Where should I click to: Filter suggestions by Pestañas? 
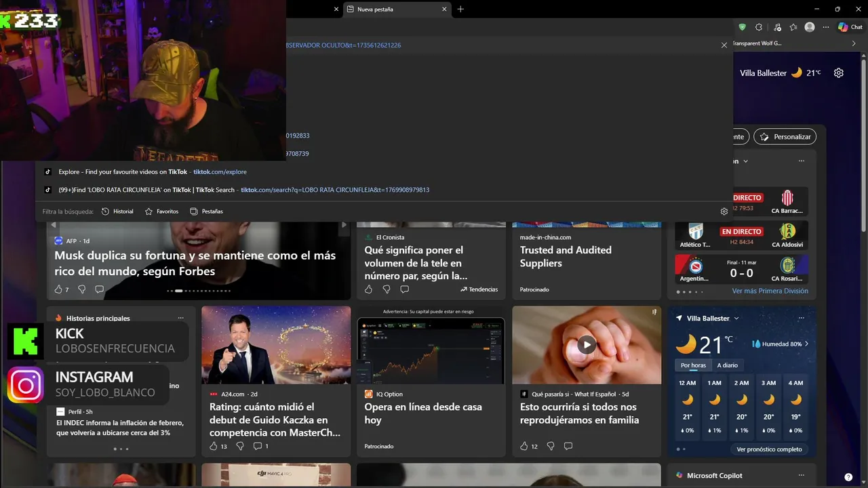coord(206,211)
